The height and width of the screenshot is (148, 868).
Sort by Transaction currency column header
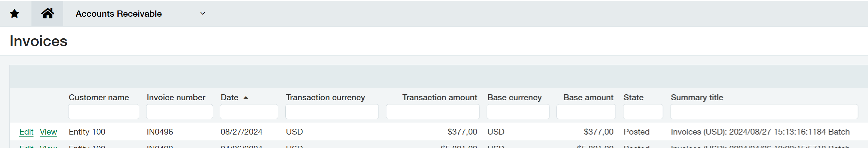tap(325, 98)
